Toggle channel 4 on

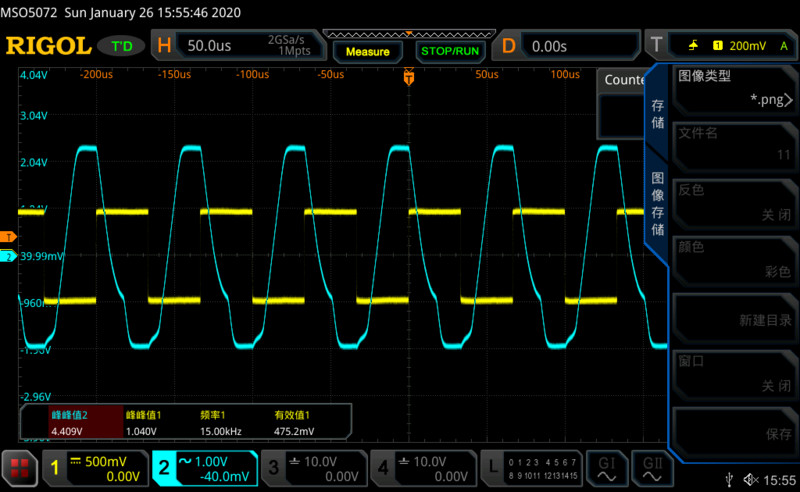(422, 468)
